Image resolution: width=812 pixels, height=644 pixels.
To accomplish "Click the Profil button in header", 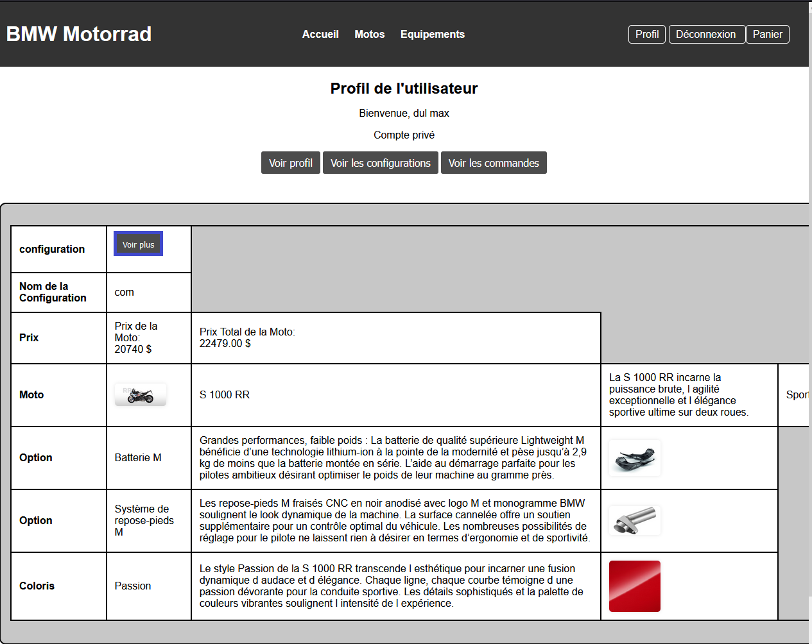I will coord(646,34).
